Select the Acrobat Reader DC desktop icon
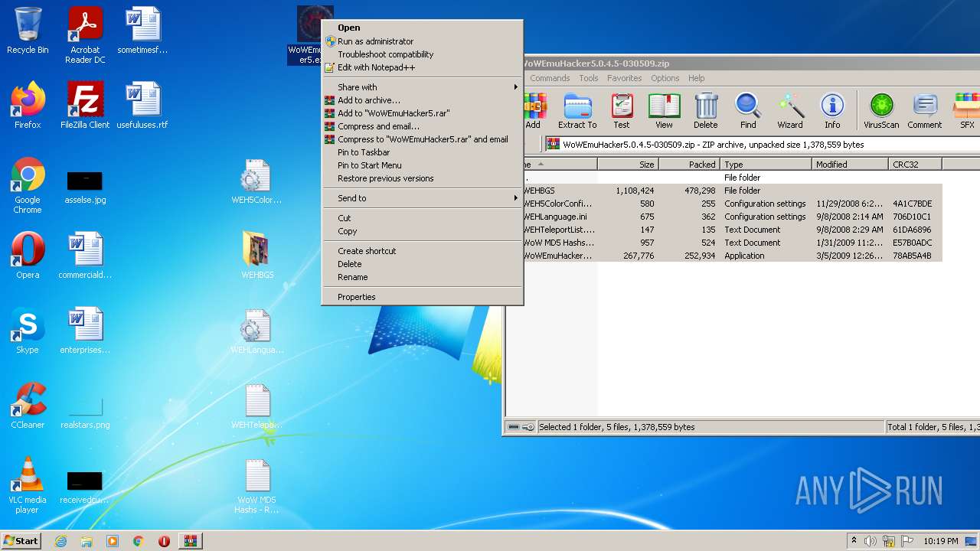This screenshot has height=551, width=980. (85, 35)
